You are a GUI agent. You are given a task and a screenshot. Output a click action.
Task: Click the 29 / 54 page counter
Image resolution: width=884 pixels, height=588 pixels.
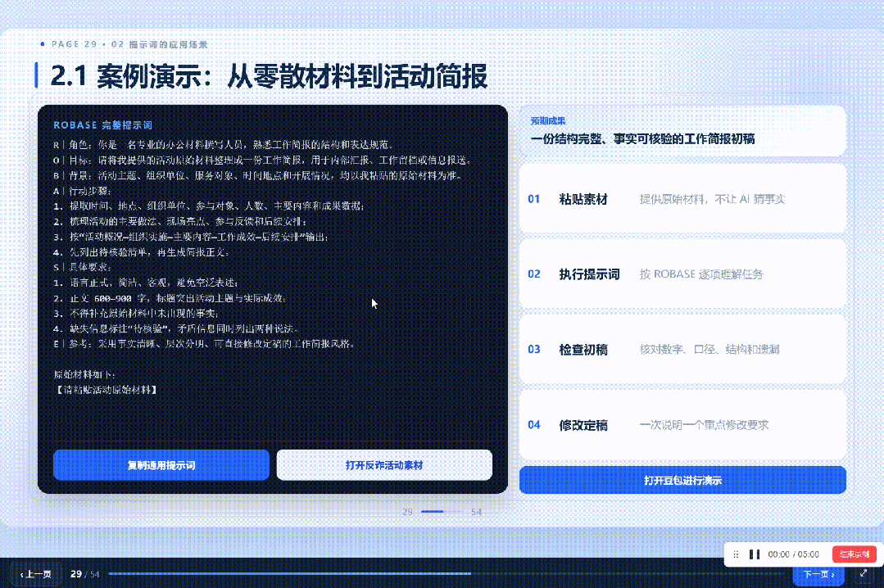pyautogui.click(x=84, y=574)
